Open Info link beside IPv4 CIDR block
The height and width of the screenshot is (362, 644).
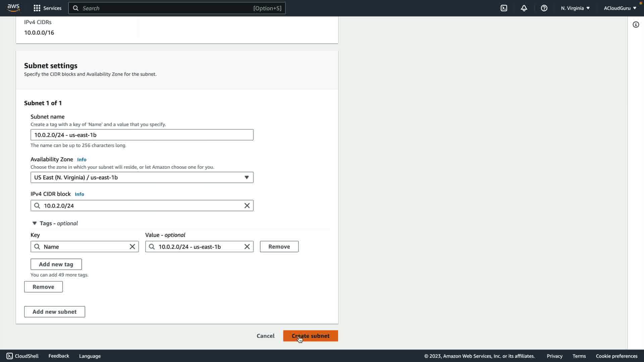[79, 194]
